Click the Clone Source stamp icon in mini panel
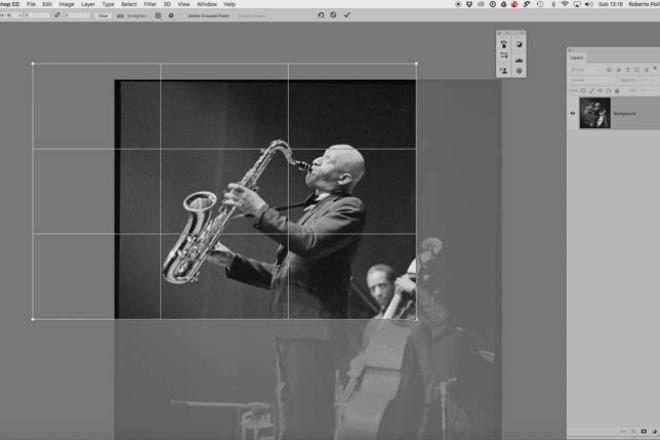The width and height of the screenshot is (660, 440). 504,44
